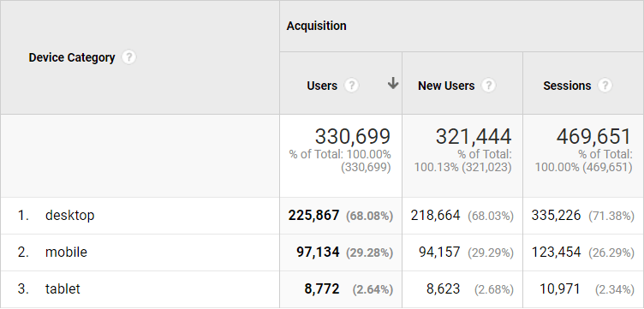The width and height of the screenshot is (644, 309).
Task: Click desktop new users percentage (68.03%)
Action: click(491, 216)
